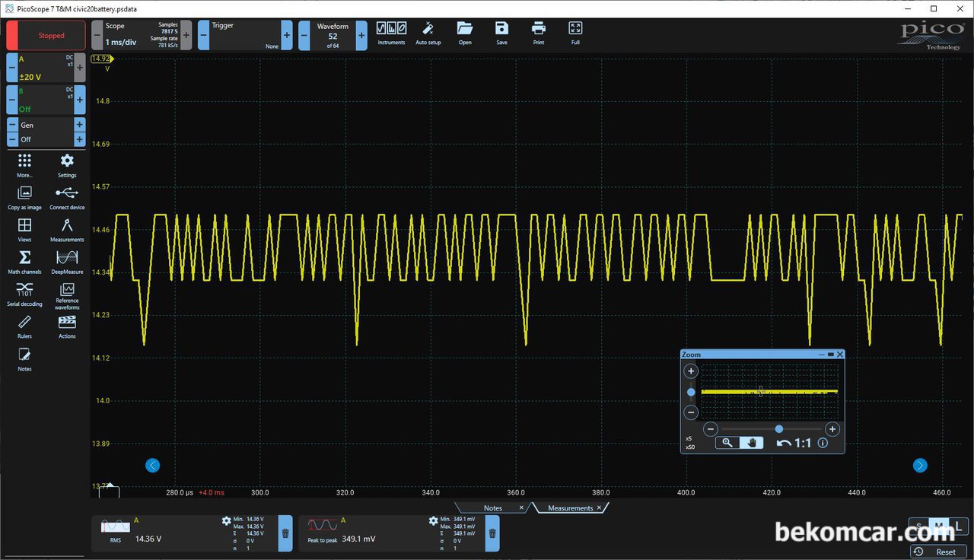This screenshot has width=974, height=560.
Task: Click Trigger plus button
Action: (x=287, y=35)
